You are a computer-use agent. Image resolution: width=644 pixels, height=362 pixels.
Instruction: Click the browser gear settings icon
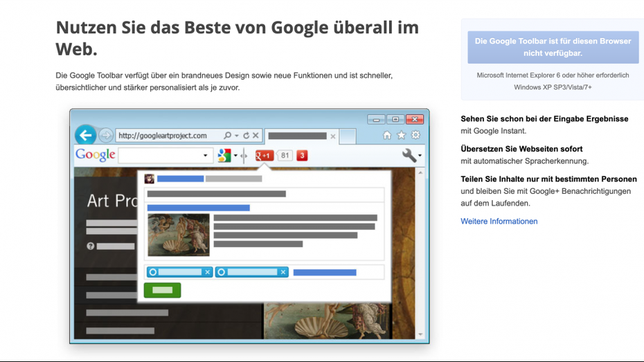point(415,136)
